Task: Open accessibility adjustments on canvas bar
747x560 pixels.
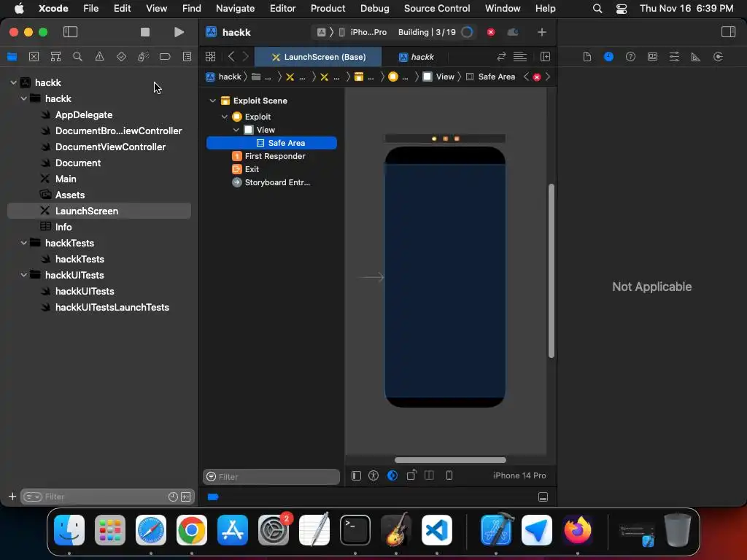Action: [373, 475]
